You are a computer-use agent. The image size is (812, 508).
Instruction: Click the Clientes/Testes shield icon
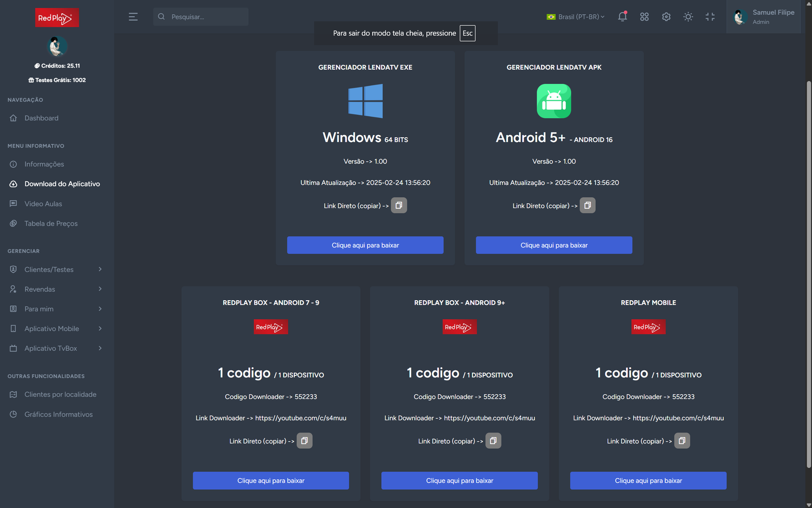13,269
